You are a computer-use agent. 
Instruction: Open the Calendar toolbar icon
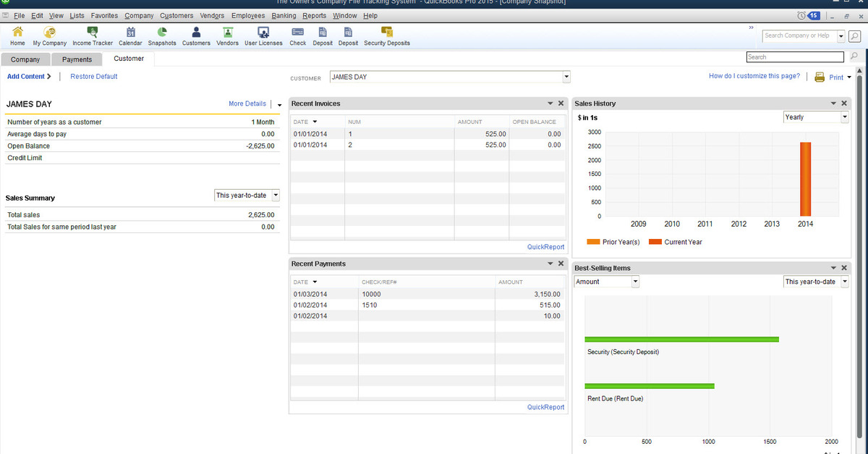(x=130, y=32)
